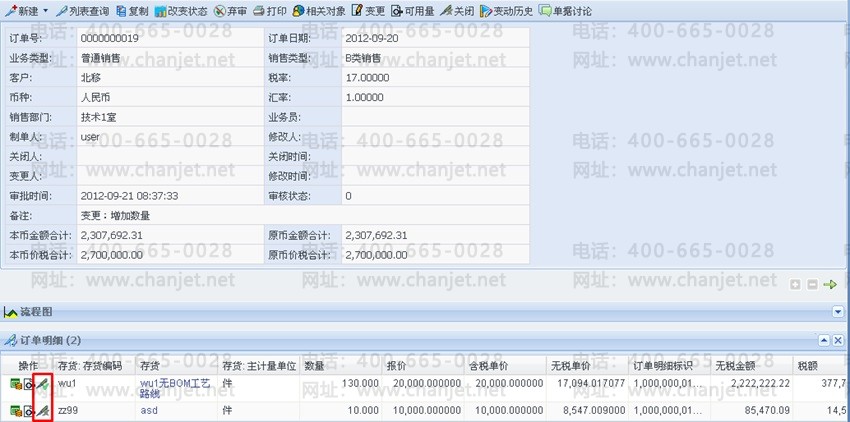Click the 复制 copy toolbar button

coord(132,11)
